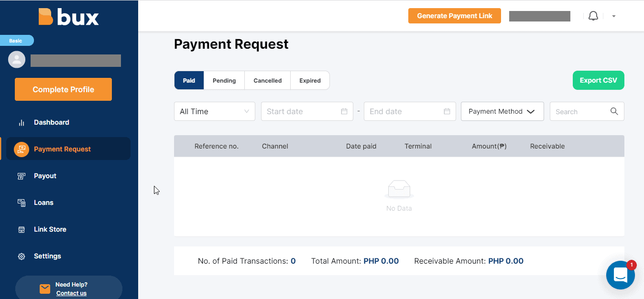
Task: Expand the Payment Method dropdown
Action: click(x=502, y=111)
